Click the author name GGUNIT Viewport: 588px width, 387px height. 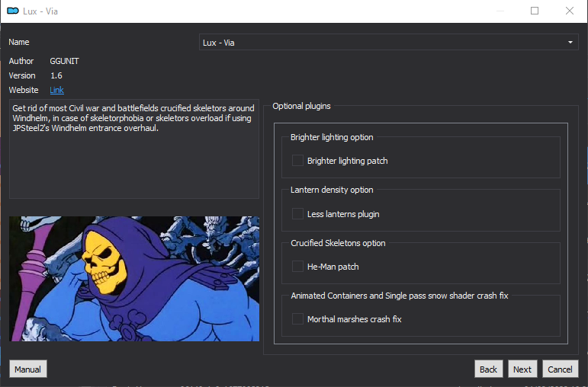[x=65, y=61]
